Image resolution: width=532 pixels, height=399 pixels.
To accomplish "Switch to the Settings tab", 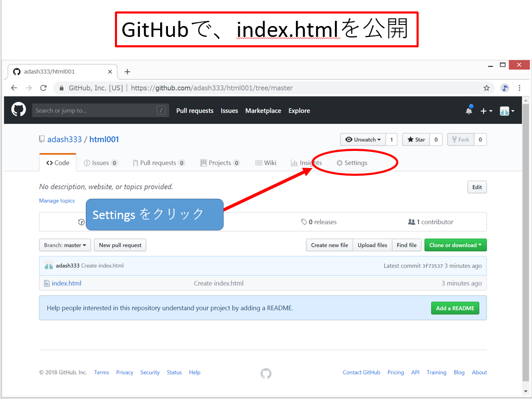I will pyautogui.click(x=352, y=163).
